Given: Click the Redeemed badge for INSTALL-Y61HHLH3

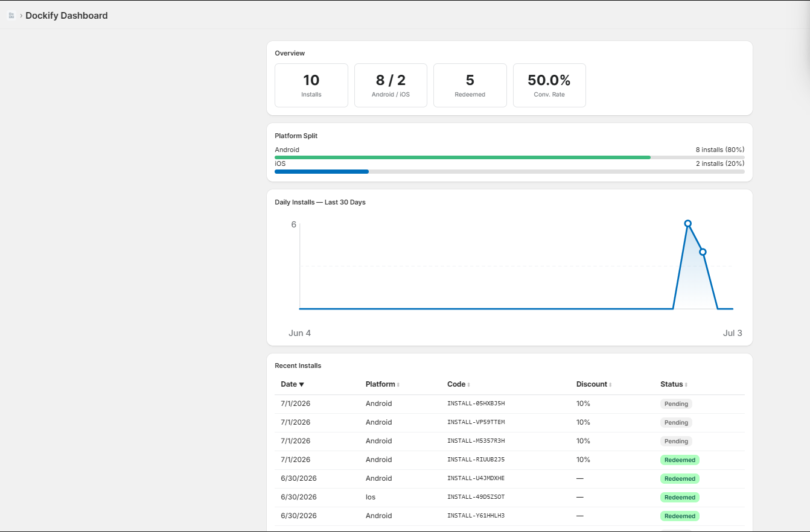Looking at the screenshot, I should pos(680,516).
